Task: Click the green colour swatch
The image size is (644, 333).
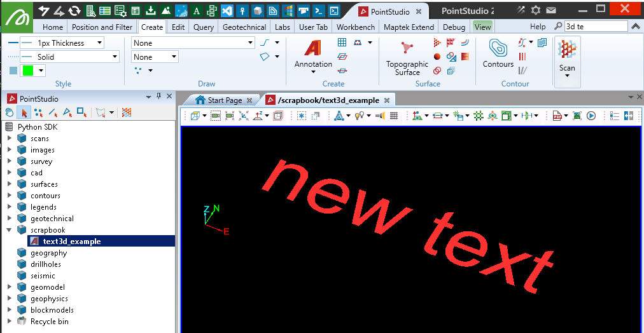Action: coord(28,71)
